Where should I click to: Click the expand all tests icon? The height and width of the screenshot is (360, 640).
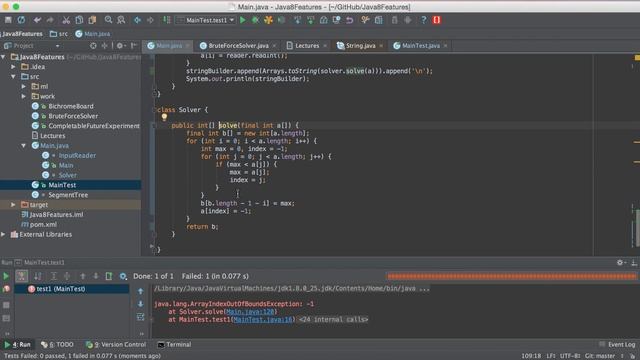53,276
